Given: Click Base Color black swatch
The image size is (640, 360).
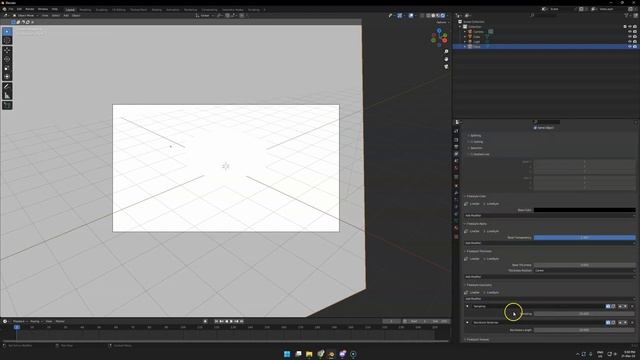Looking at the screenshot, I should [584, 210].
